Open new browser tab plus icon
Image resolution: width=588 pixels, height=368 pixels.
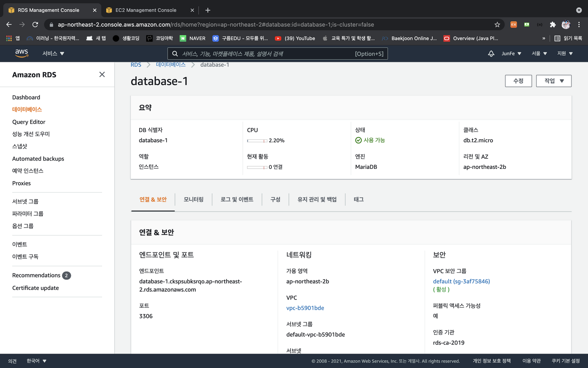208,10
